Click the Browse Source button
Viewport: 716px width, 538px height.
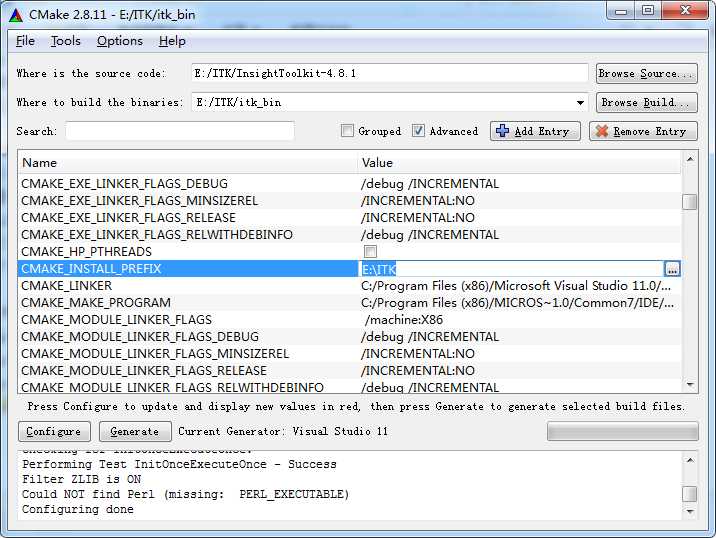(647, 74)
